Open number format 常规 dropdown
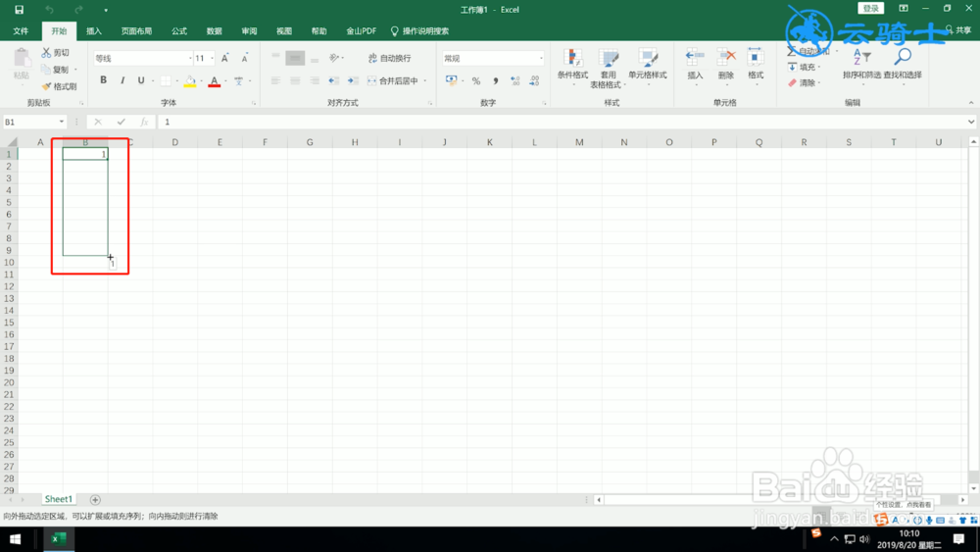980x552 pixels. click(541, 58)
